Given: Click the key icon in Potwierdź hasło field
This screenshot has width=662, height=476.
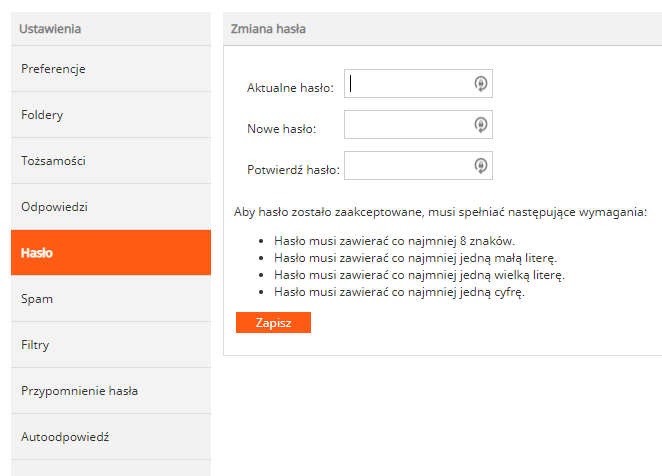Looking at the screenshot, I should coord(480,166).
